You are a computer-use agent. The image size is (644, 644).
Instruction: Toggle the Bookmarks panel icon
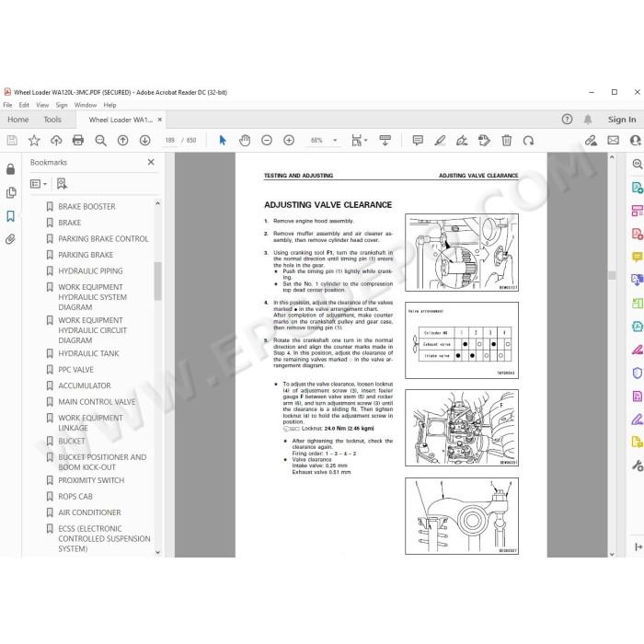(11, 216)
